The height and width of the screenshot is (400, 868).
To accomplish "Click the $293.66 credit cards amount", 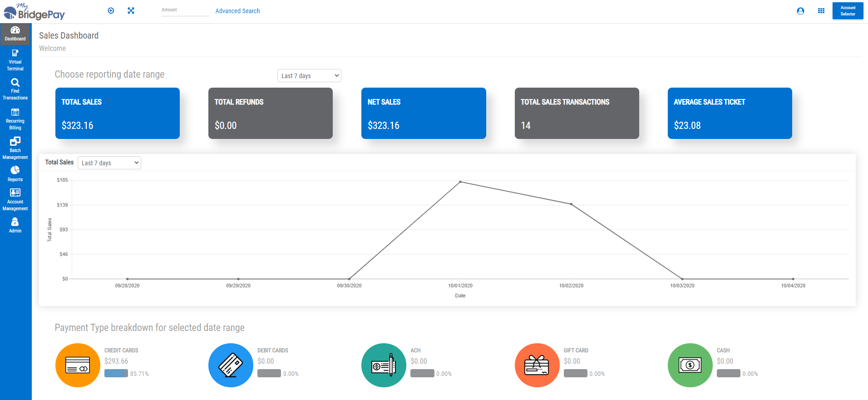I will coord(116,361).
